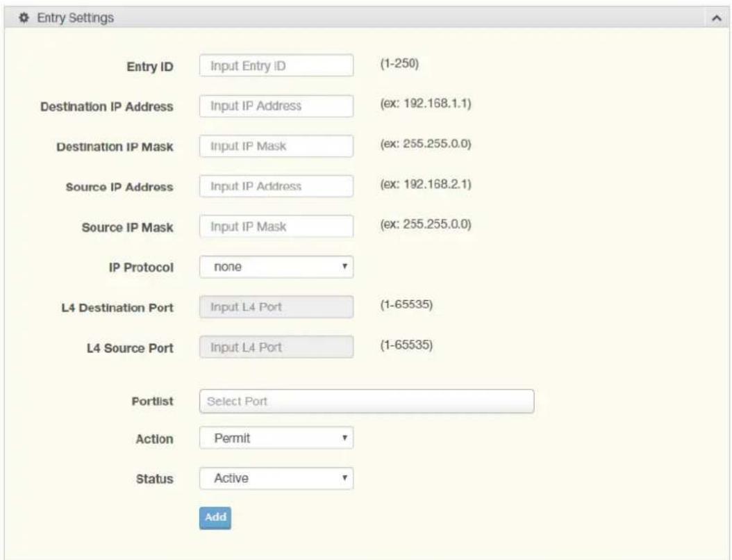Click the Source IP Address label
This screenshot has height=560, width=732.
pos(119,188)
